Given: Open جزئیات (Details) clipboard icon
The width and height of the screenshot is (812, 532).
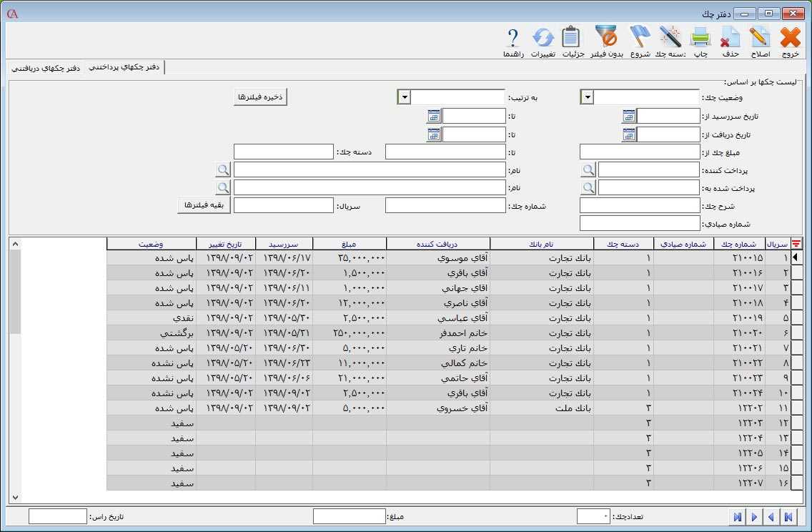Looking at the screenshot, I should pos(572,38).
